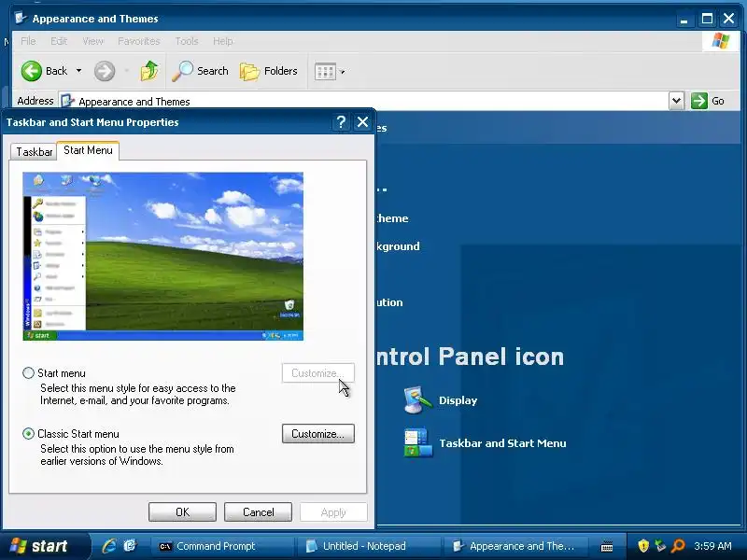Click the Windows start button
Image resolution: width=747 pixels, height=560 pixels.
pyautogui.click(x=43, y=546)
